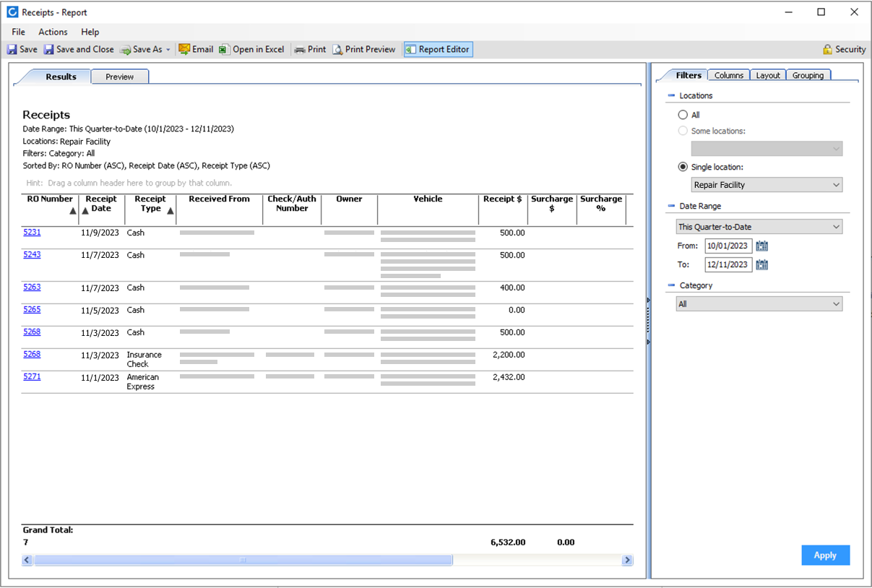This screenshot has width=872, height=588.
Task: Click the application icon in title bar
Action: [12, 12]
